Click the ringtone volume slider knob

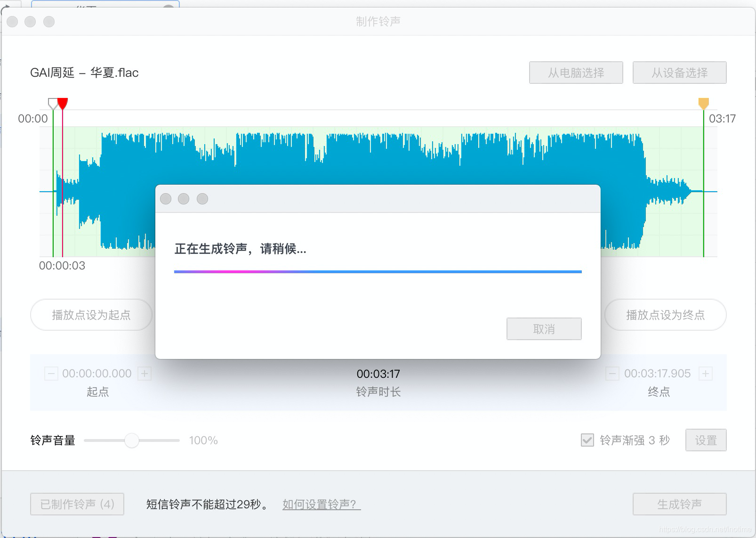132,440
